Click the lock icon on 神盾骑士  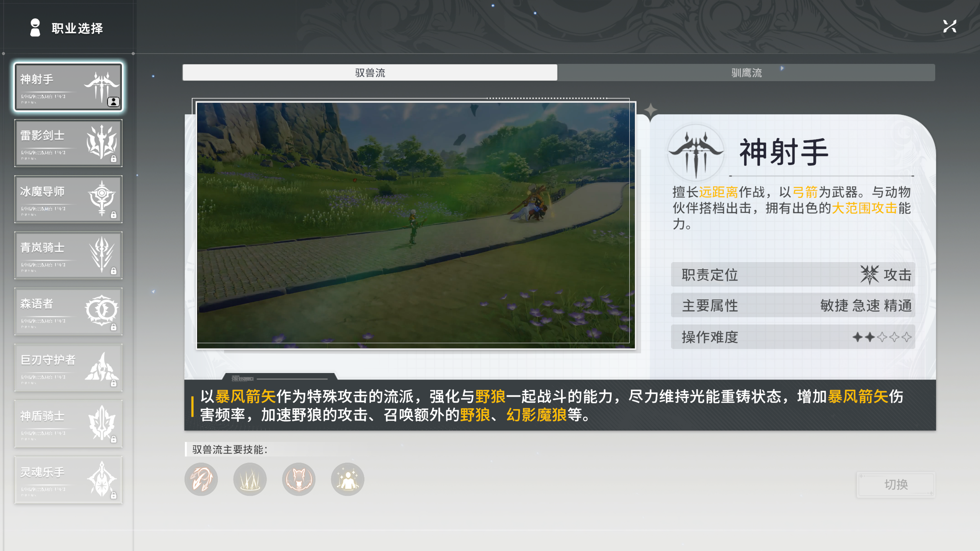click(114, 439)
